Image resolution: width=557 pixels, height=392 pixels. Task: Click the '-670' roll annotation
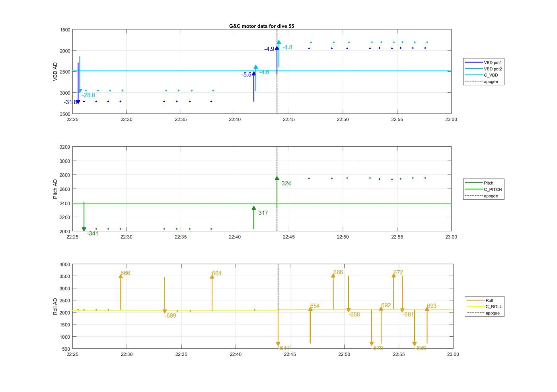377,348
